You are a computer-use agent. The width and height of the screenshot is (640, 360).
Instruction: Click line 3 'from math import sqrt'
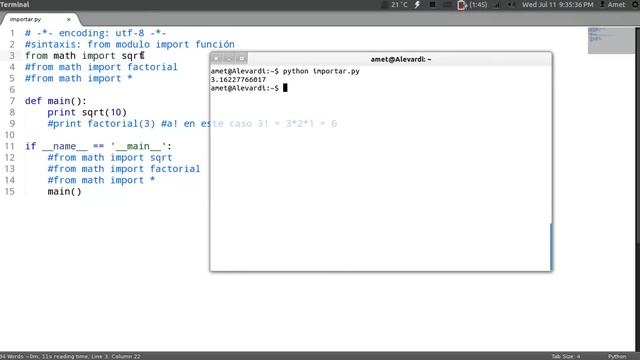84,56
